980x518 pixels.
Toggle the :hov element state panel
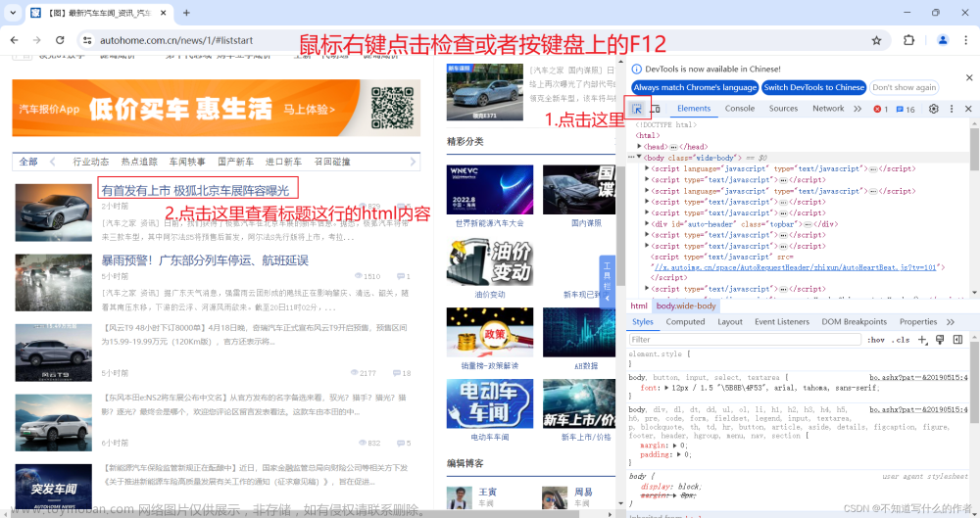(875, 340)
